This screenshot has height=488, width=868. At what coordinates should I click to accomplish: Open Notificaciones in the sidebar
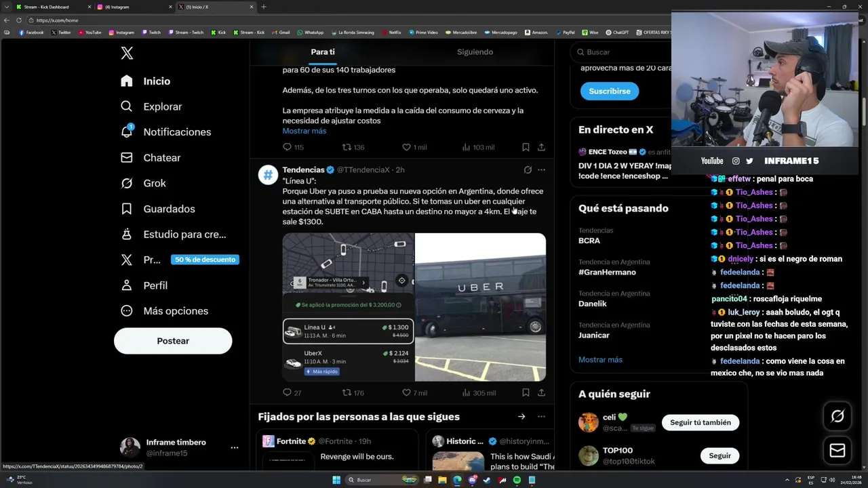pos(165,132)
